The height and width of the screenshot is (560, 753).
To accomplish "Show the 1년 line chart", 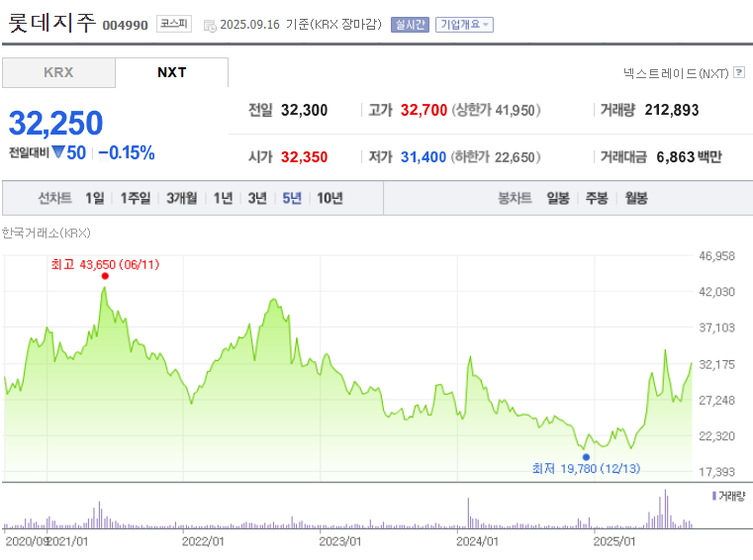I will pyautogui.click(x=223, y=198).
